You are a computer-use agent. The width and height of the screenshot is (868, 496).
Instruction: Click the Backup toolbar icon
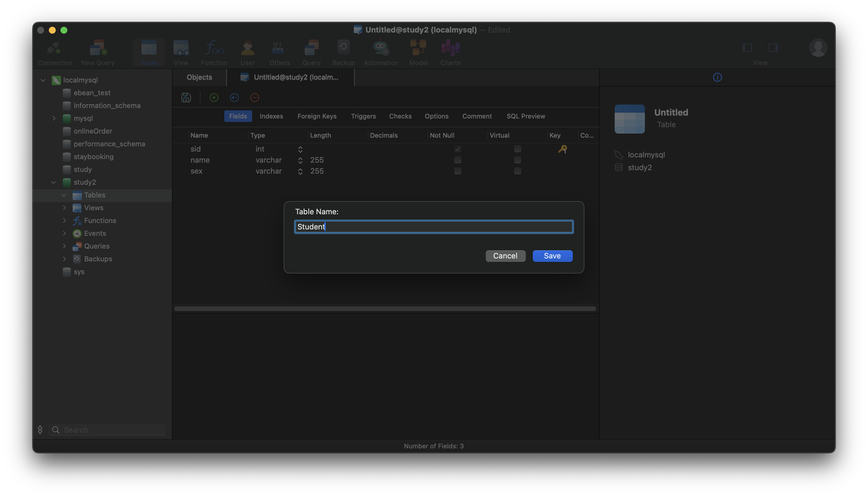tap(343, 52)
